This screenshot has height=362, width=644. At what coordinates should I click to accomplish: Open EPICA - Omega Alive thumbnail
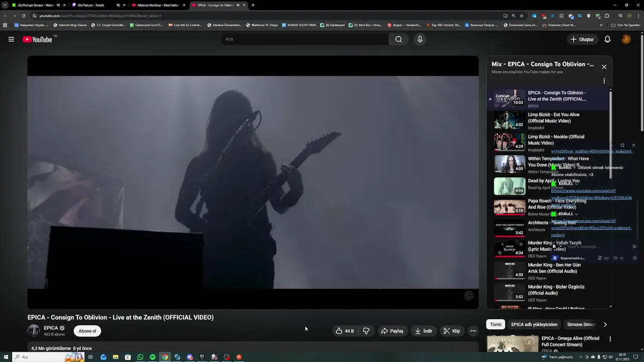[x=513, y=344]
